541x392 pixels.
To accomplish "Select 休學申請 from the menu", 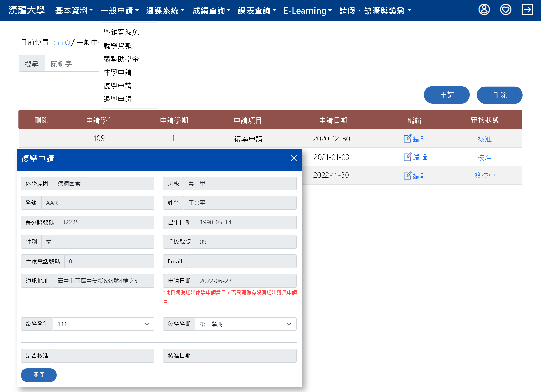I will [x=117, y=72].
